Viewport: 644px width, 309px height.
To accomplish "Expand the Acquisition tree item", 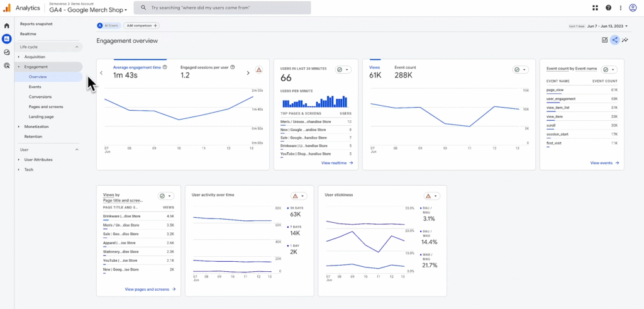I will [35, 57].
